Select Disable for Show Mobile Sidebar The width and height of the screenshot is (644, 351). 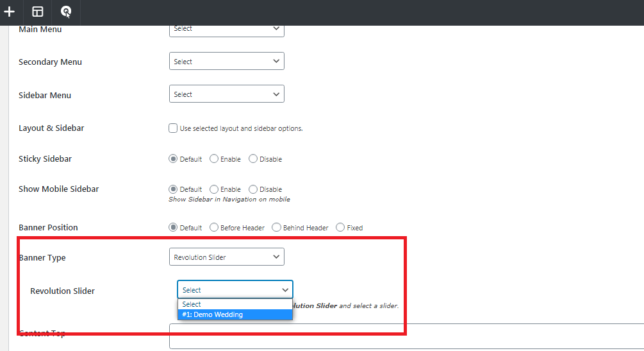(x=253, y=189)
